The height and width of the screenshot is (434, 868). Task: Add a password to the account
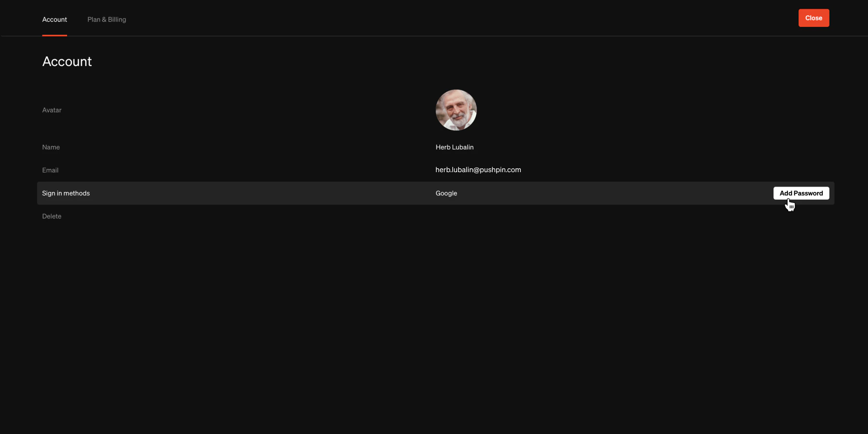800,193
